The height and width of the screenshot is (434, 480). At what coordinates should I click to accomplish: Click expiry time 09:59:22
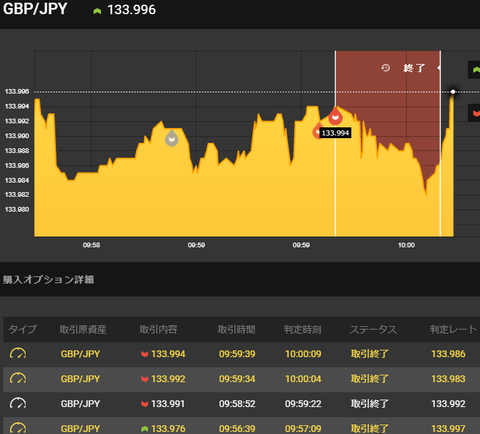tap(303, 404)
